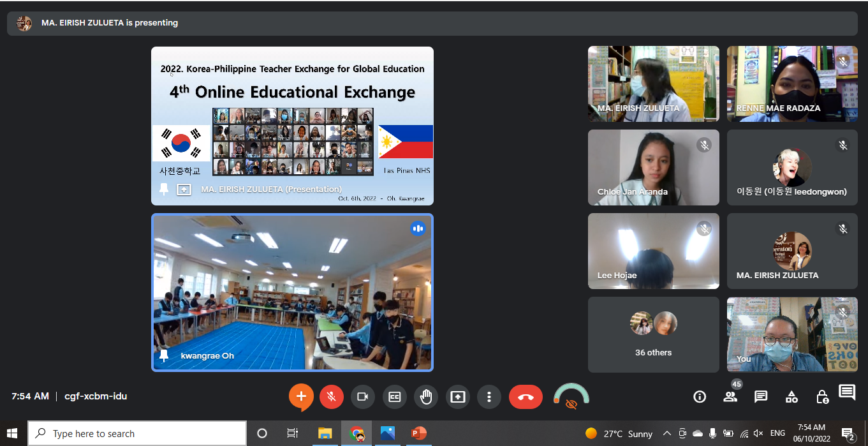
Task: Click the gauge icon with crossed-out eye
Action: (571, 397)
